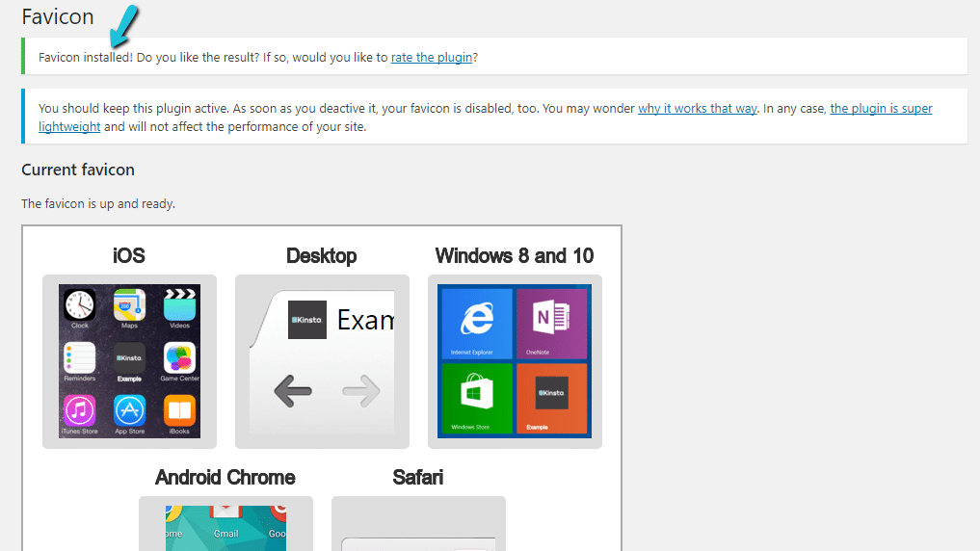
Task: Click the back arrow in Desktop preview
Action: point(293,391)
